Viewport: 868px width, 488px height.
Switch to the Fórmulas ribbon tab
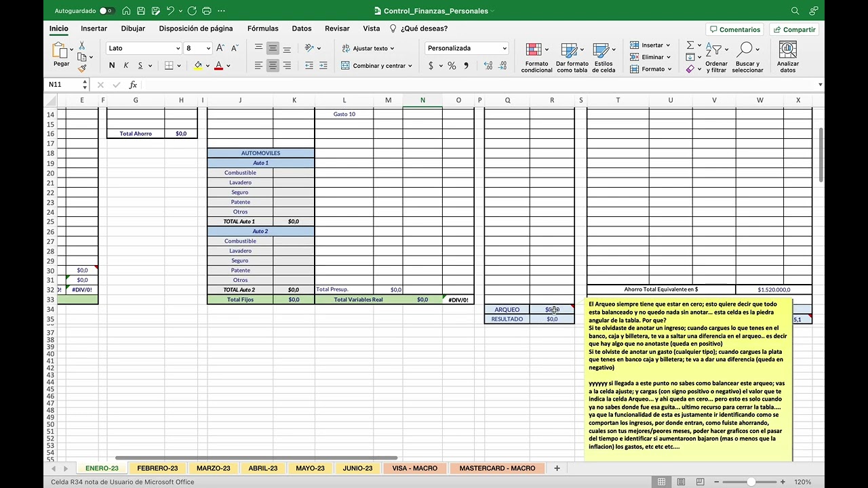[262, 28]
